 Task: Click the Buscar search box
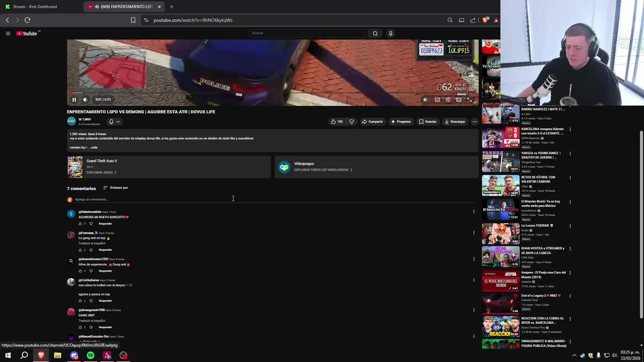[309, 33]
